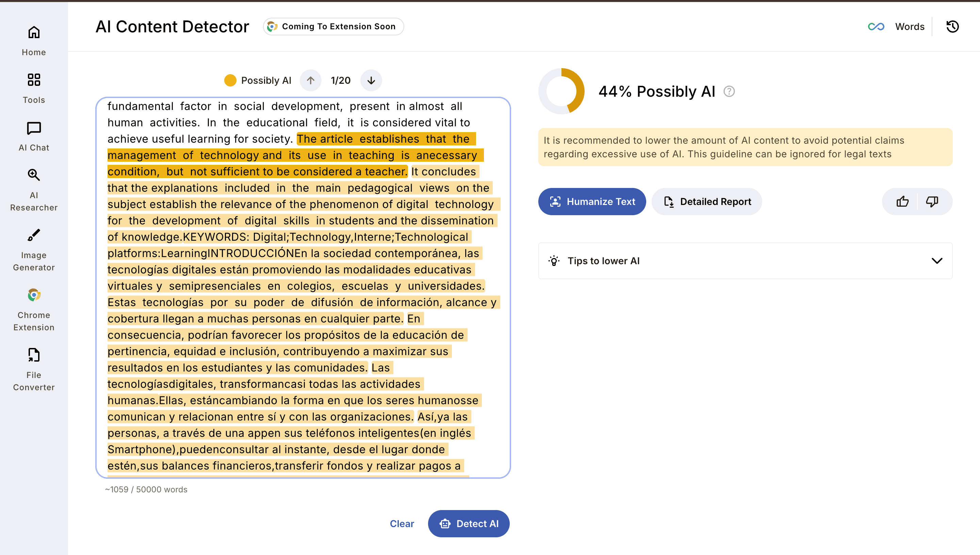Go to next Possibly AI highlight

point(371,80)
